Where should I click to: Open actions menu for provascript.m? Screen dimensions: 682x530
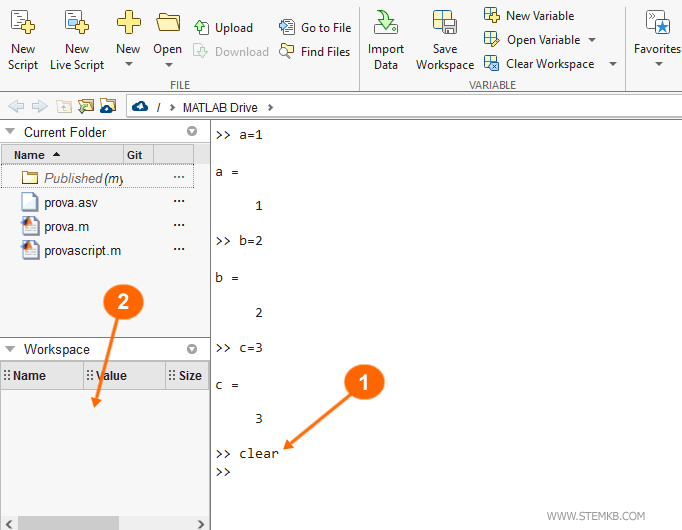click(179, 250)
